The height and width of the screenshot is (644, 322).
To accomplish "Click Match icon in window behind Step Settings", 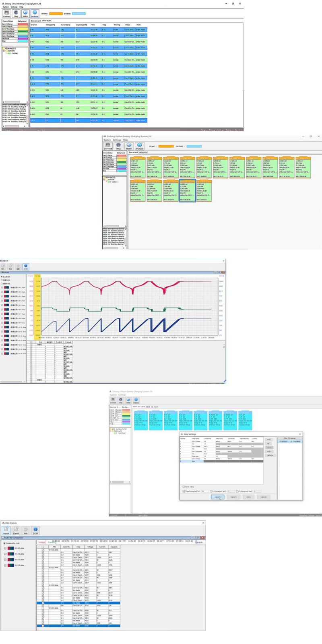I will coord(128,400).
